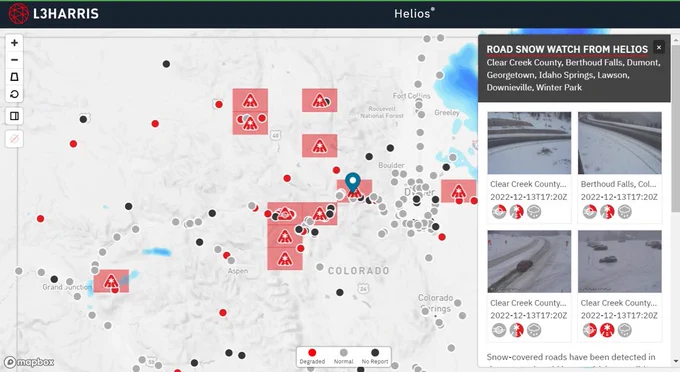Select the blue location pin near Denver
Image resolution: width=680 pixels, height=372 pixels.
click(x=353, y=183)
